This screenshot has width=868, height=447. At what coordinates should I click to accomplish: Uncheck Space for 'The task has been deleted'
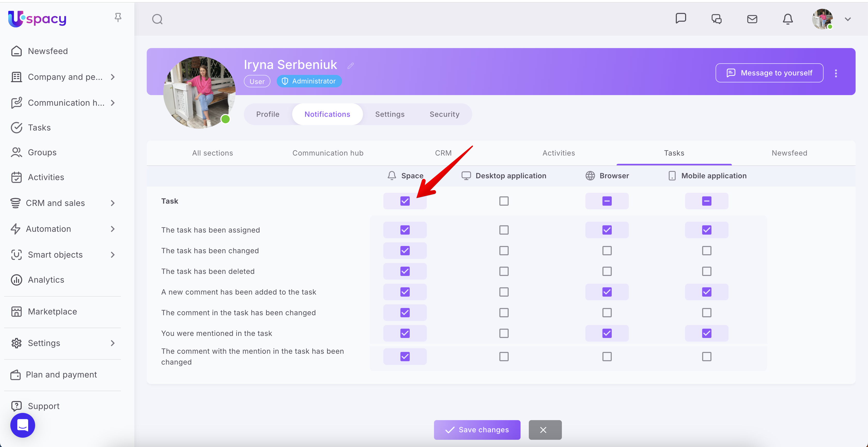(405, 271)
